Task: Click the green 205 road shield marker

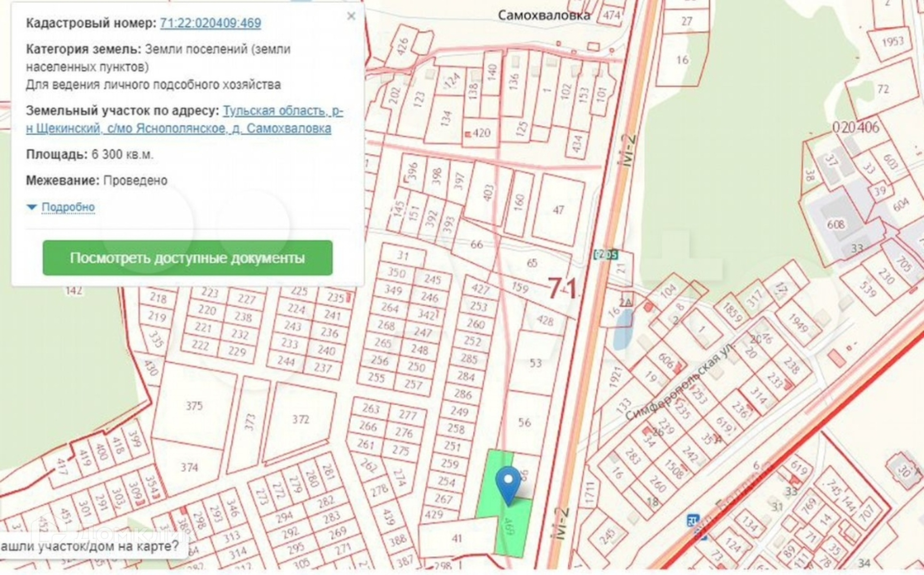Action: click(606, 255)
